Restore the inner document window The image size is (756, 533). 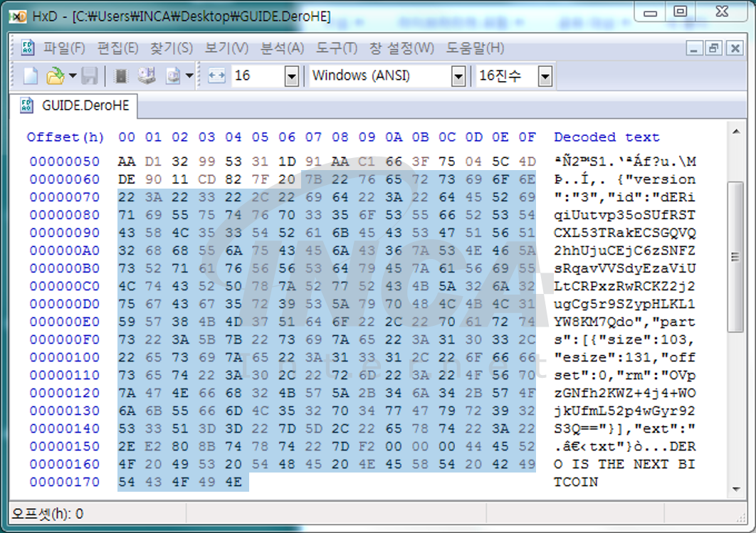(x=713, y=48)
